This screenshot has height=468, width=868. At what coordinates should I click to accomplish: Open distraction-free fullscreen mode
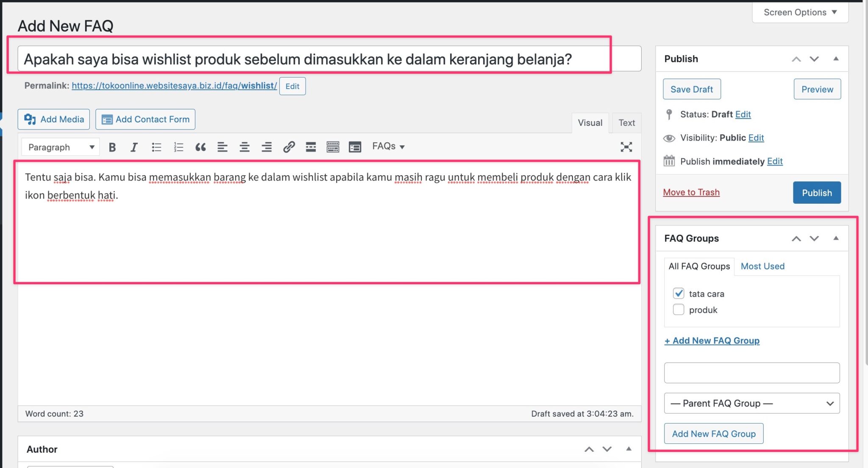(627, 147)
